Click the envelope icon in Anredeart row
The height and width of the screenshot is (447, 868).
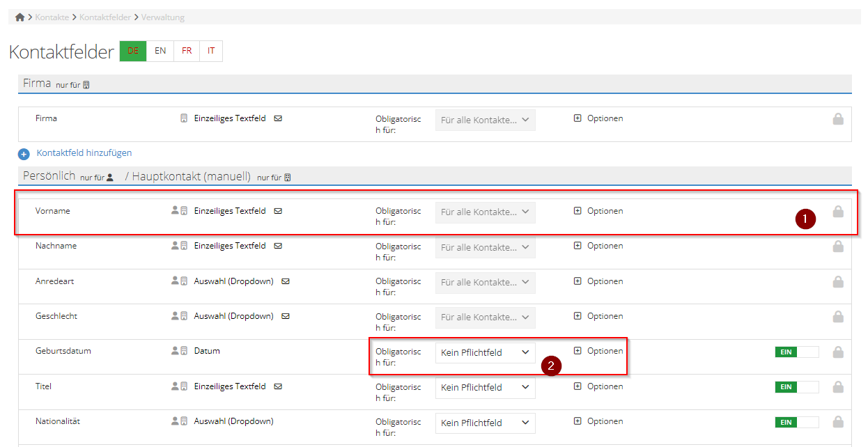pyautogui.click(x=286, y=281)
